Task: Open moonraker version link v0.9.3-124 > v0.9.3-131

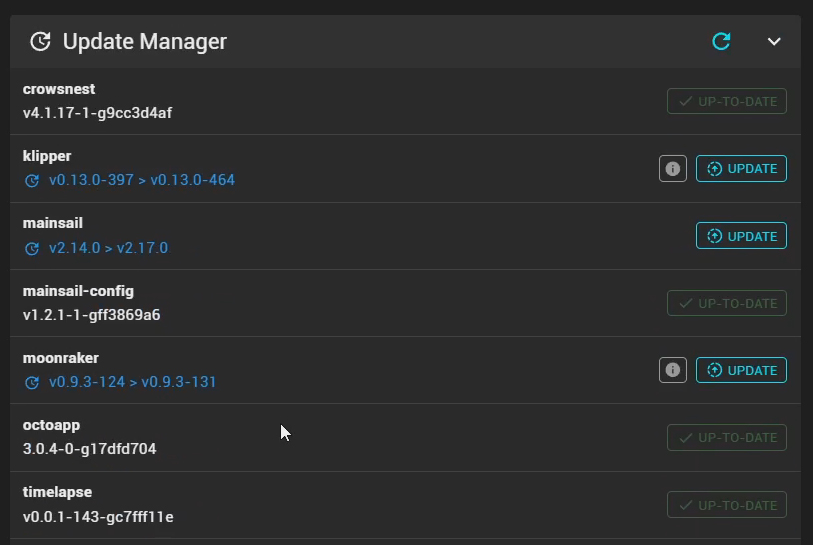Action: 132,382
